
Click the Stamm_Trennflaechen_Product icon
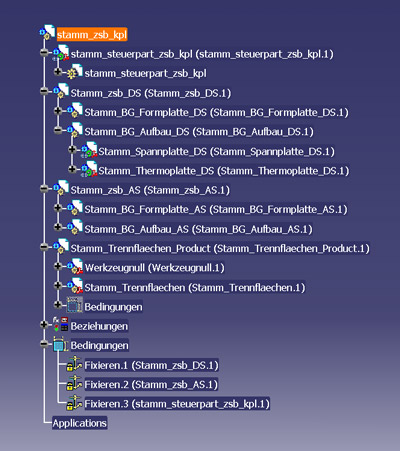coord(61,246)
